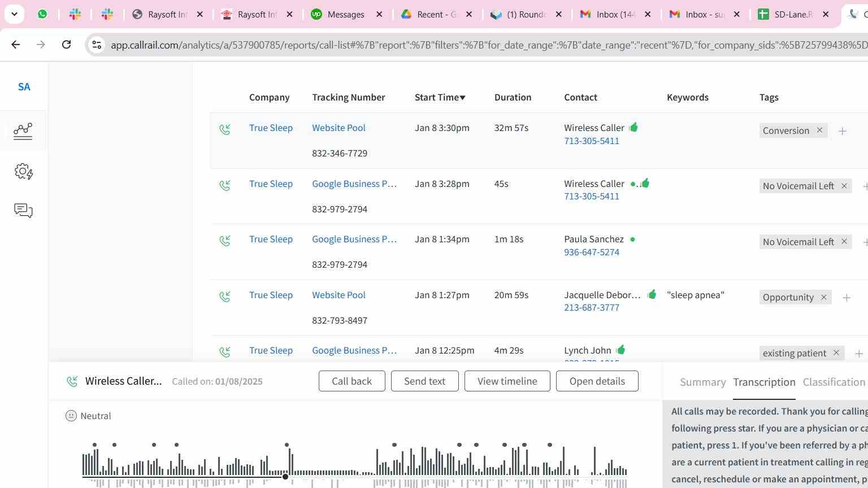Click the View timeline button
868x488 pixels.
(x=507, y=381)
